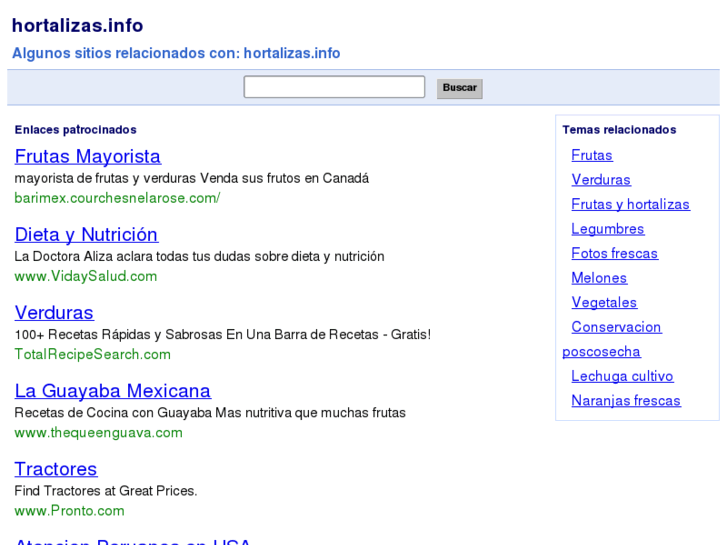Select Lechuga cultivo related topic
This screenshot has height=545, width=727.
click(622, 376)
